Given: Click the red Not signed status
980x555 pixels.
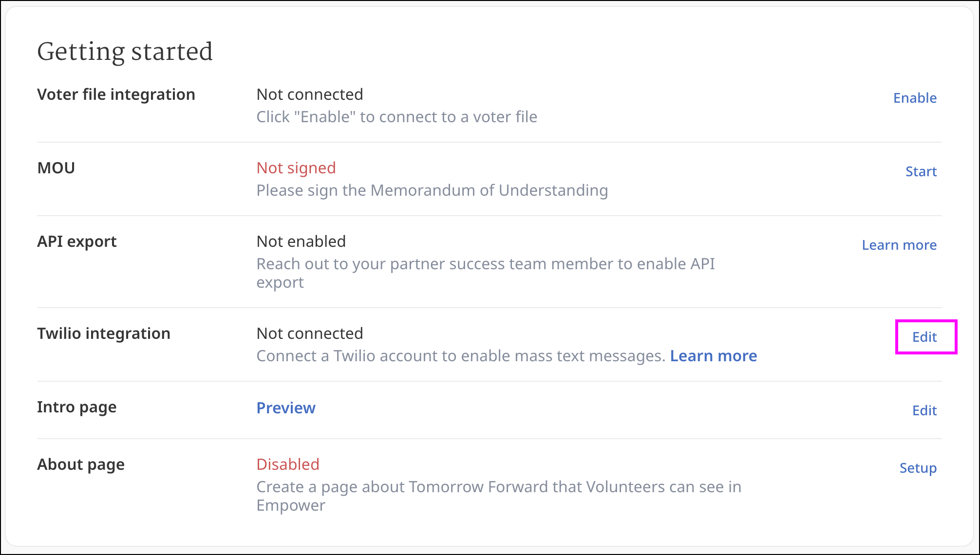Looking at the screenshot, I should pyautogui.click(x=296, y=168).
